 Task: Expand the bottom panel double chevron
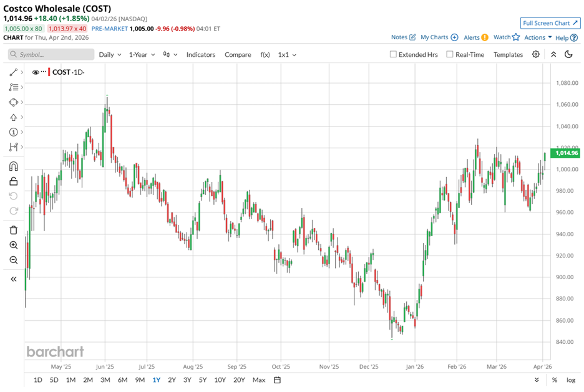[537, 380]
